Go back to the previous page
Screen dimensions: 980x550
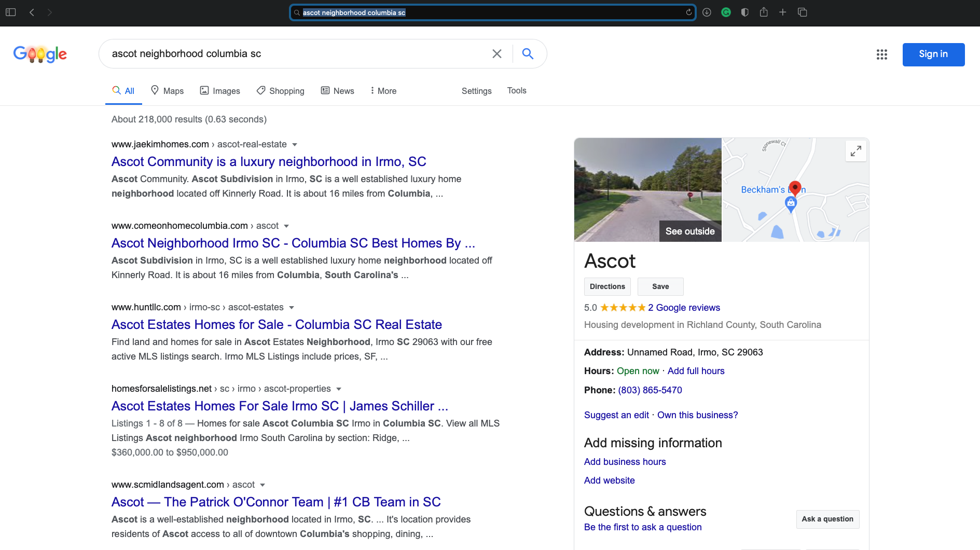pos(32,12)
